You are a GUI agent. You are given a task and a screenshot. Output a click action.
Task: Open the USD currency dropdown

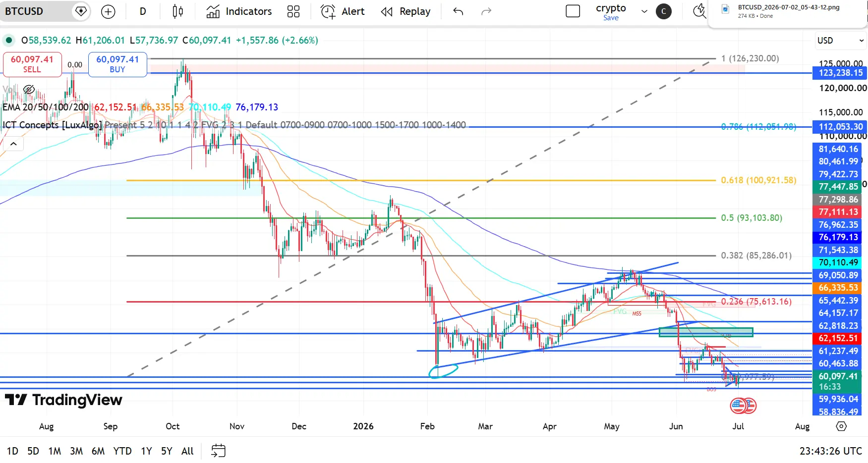point(840,41)
